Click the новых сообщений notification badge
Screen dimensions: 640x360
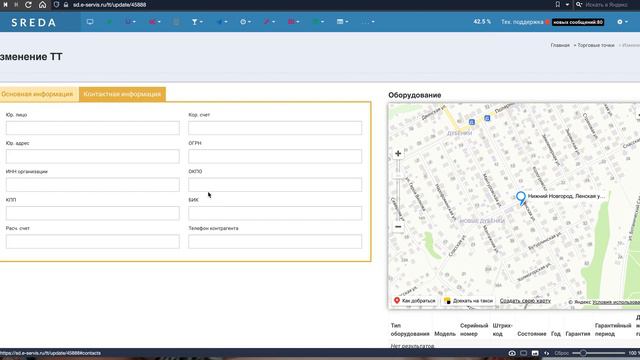click(578, 22)
